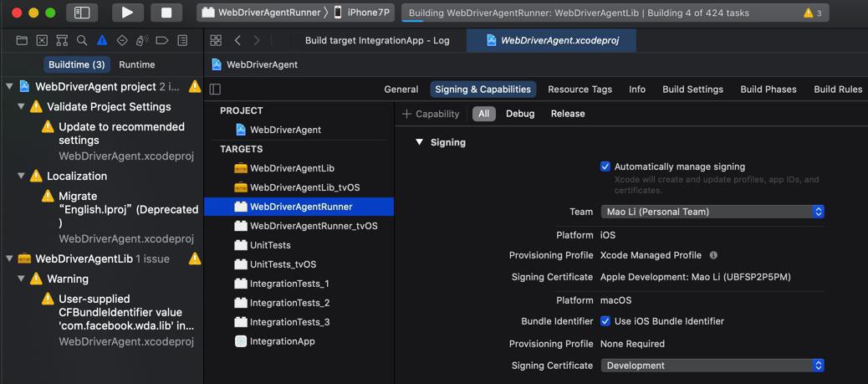Screen dimensions: 868x384
Task: Switch to Build target IntegrationApp - Log tab
Action: tap(377, 40)
